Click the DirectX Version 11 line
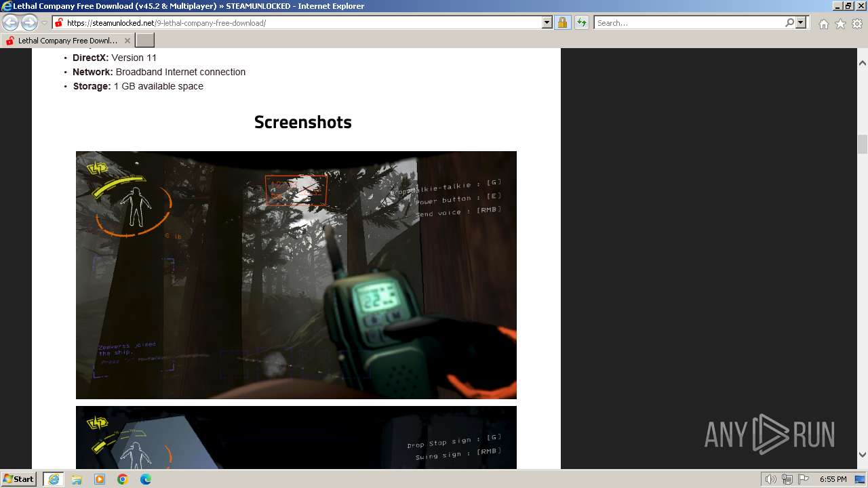The height and width of the screenshot is (488, 868). 115,58
